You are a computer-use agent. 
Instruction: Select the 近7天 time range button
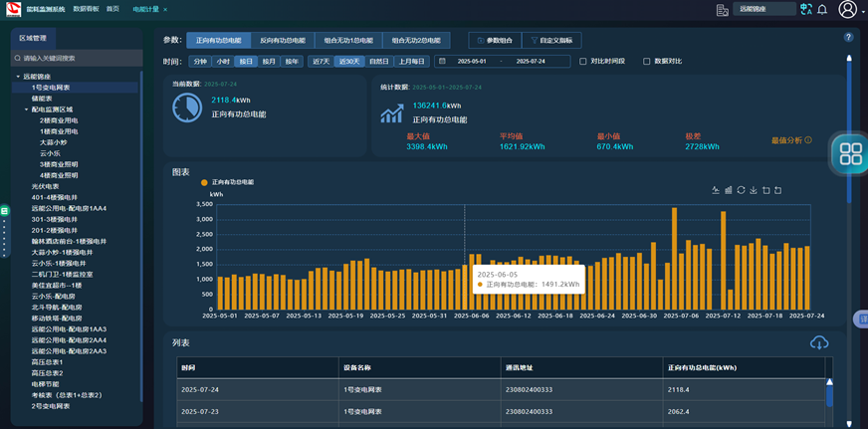[321, 62]
